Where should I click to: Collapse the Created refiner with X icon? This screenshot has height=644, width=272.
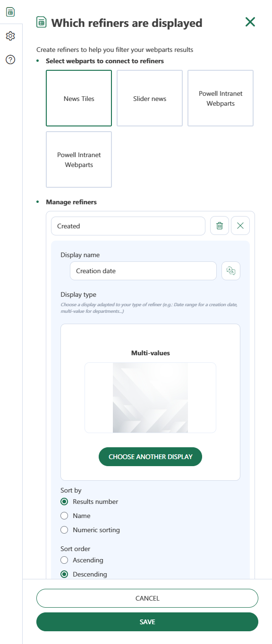pyautogui.click(x=240, y=226)
